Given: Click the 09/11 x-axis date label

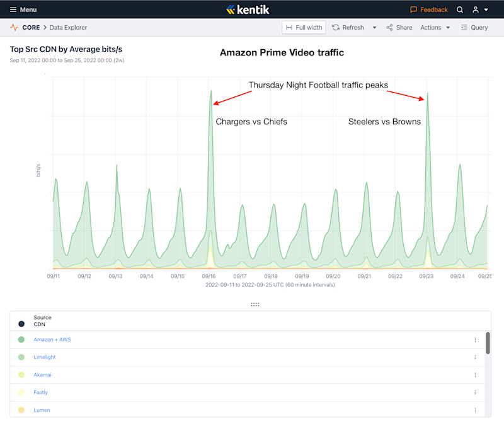Looking at the screenshot, I should point(54,276).
